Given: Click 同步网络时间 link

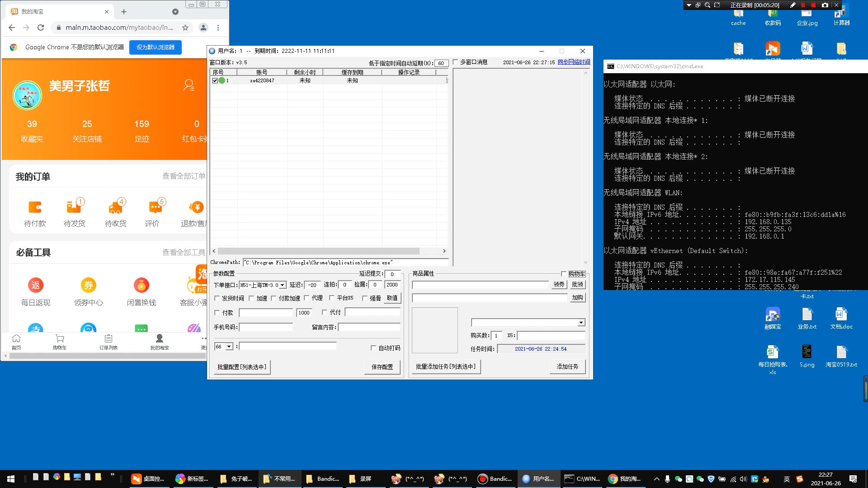Looking at the screenshot, I should tap(574, 62).
